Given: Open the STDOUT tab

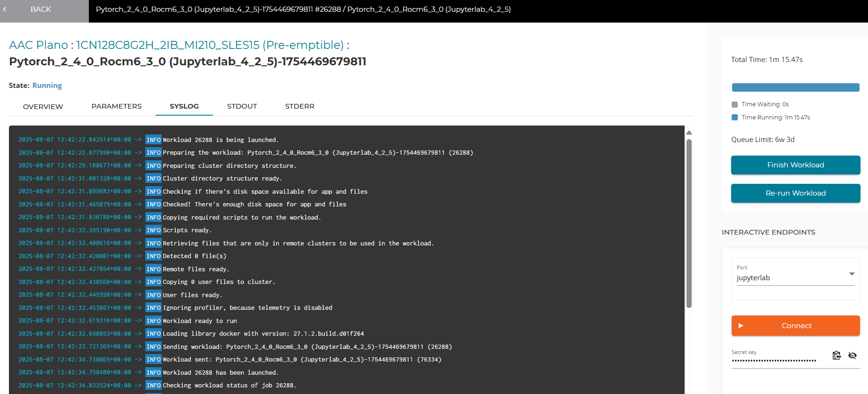Looking at the screenshot, I should 242,106.
